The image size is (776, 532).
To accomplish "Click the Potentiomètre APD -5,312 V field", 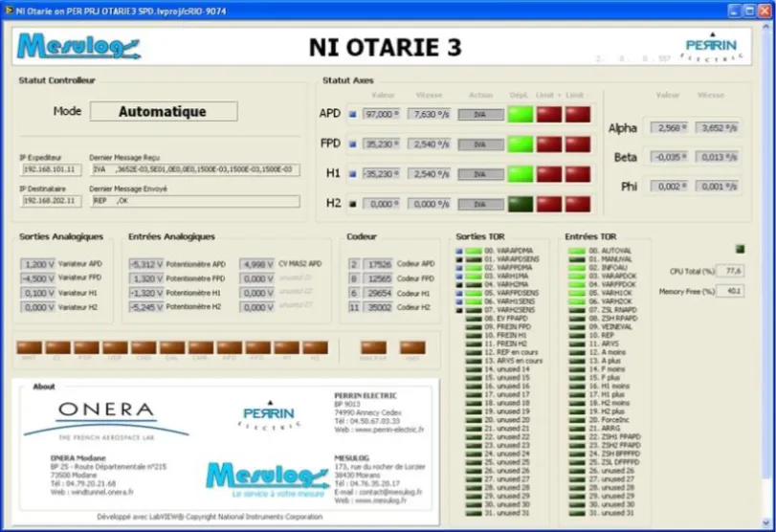I will (x=146, y=264).
